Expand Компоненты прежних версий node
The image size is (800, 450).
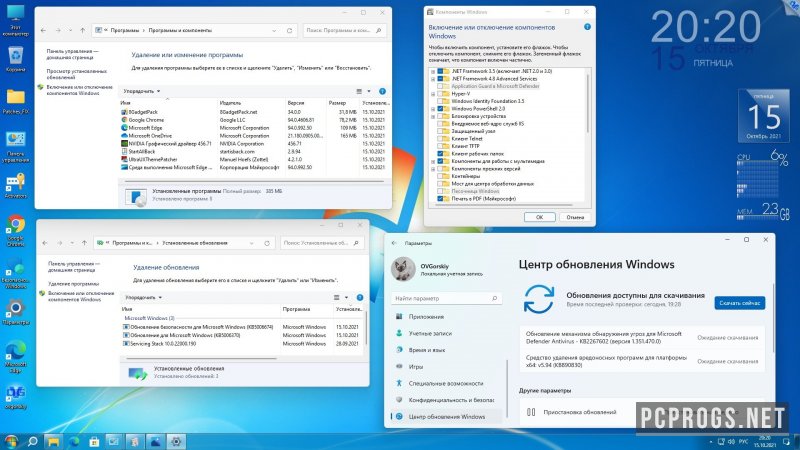coord(433,169)
